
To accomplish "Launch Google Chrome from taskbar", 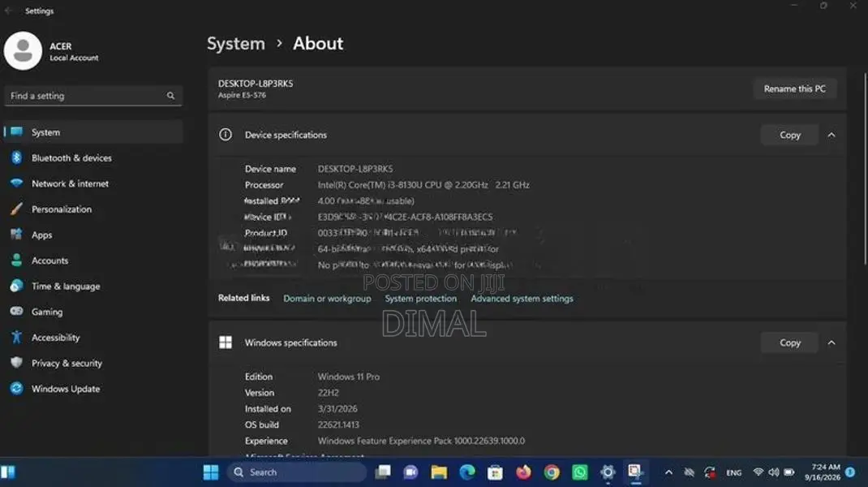I will (552, 472).
